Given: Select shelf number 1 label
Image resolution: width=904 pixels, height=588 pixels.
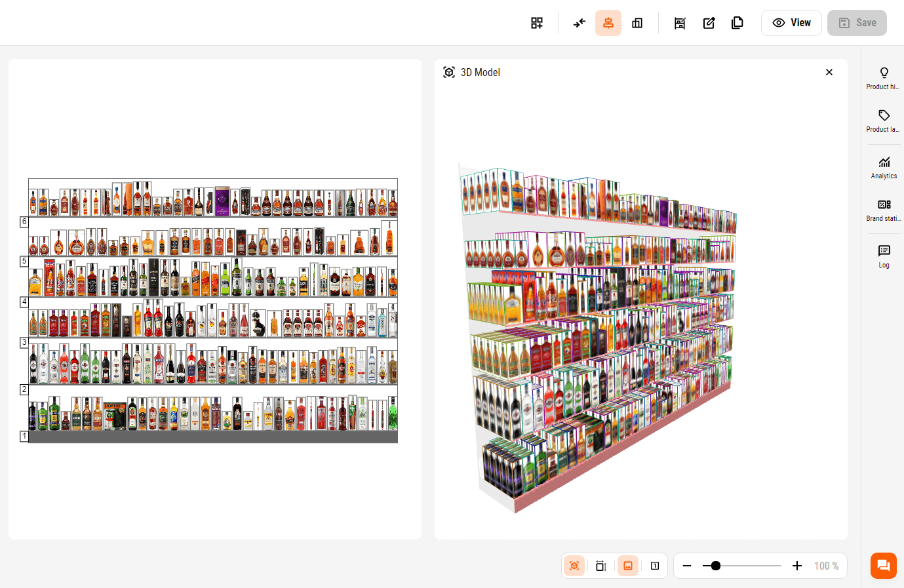Looking at the screenshot, I should coord(24,436).
